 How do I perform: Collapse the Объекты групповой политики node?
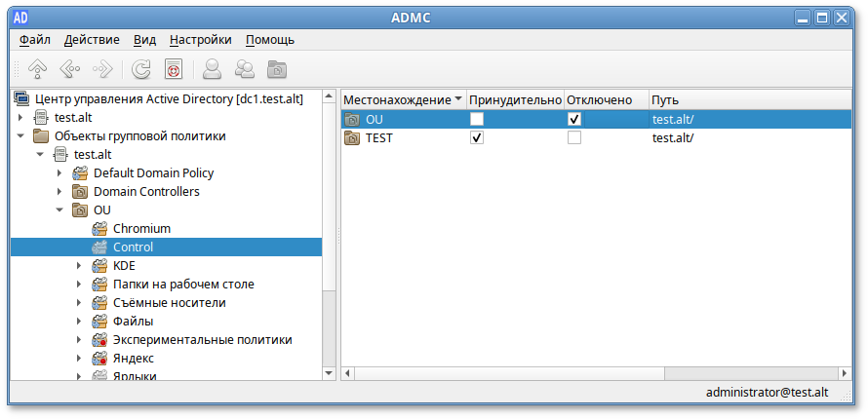coord(21,136)
